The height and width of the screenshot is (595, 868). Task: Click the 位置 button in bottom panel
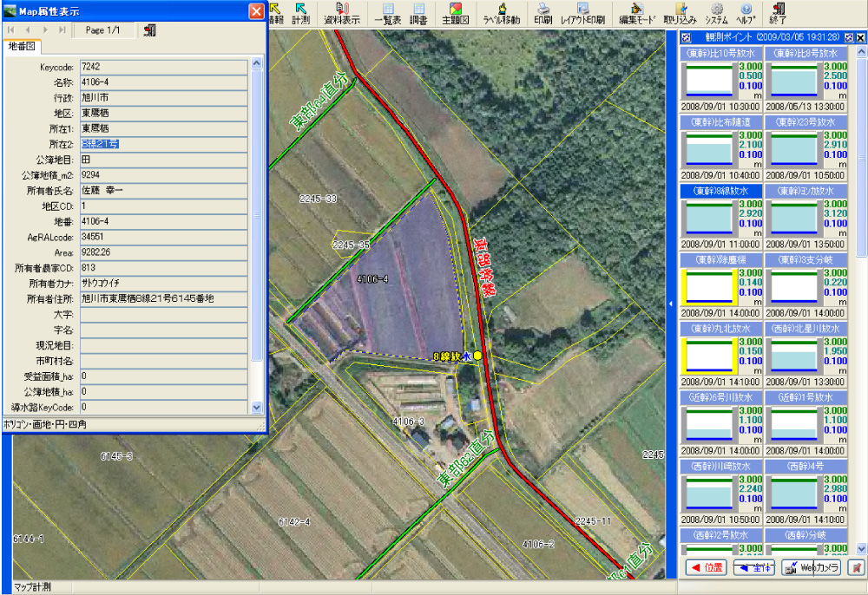[x=706, y=567]
